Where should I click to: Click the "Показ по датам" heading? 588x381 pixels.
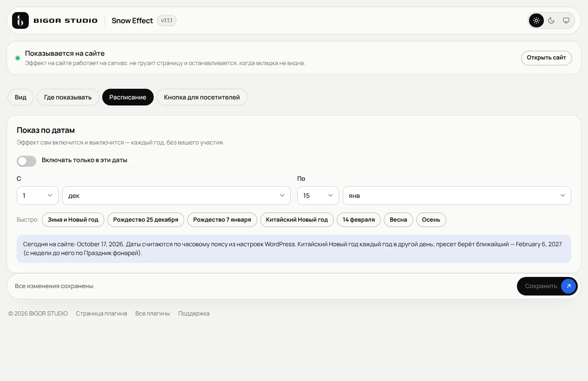click(x=46, y=131)
